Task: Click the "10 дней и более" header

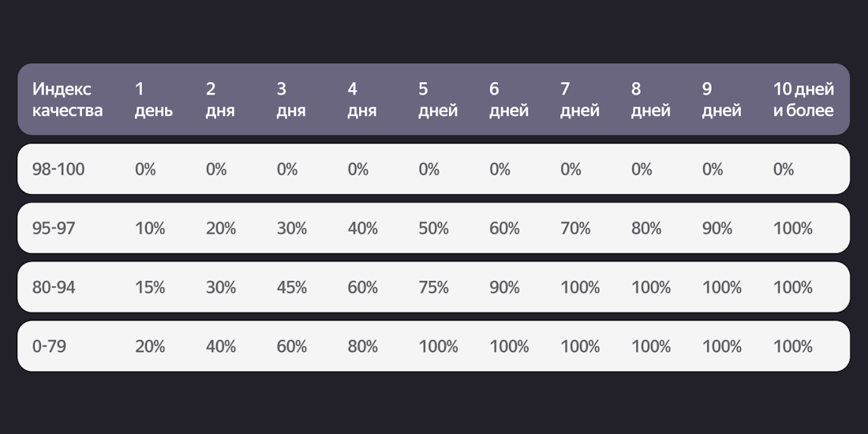Action: point(803,99)
